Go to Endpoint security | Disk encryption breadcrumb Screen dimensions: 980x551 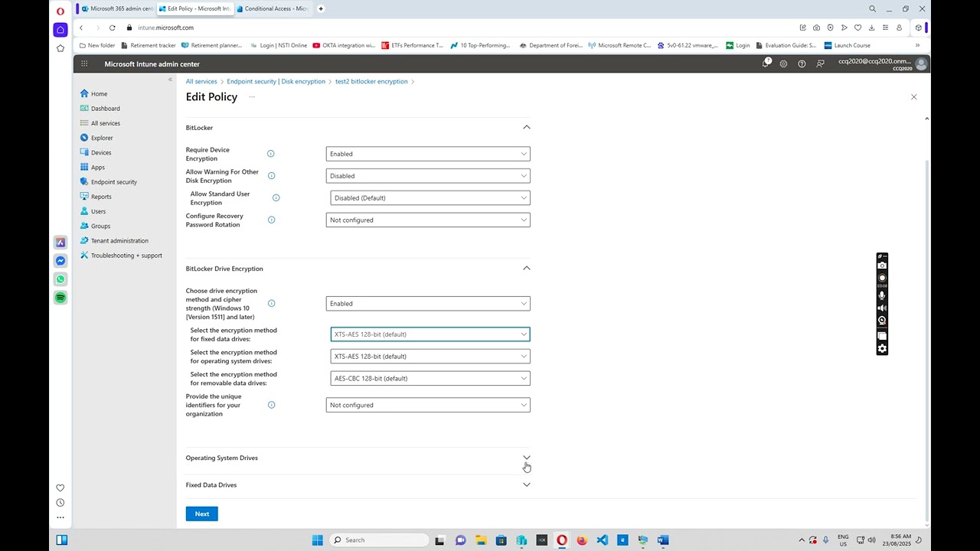(x=276, y=81)
